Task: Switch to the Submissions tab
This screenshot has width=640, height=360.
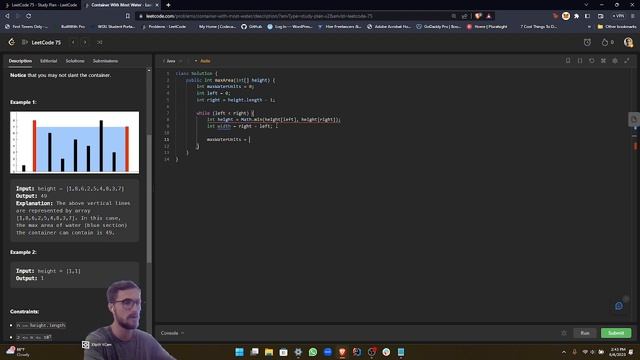Action: [105, 61]
